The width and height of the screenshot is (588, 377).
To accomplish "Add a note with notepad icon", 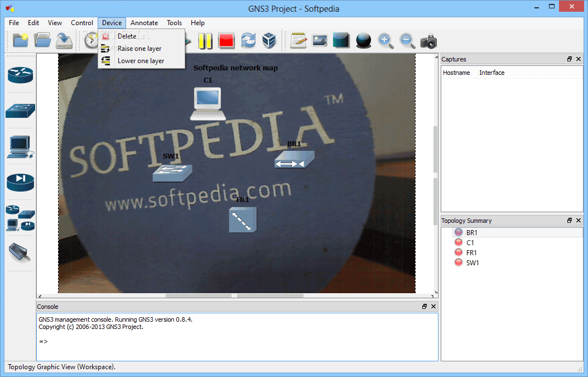I will 299,41.
